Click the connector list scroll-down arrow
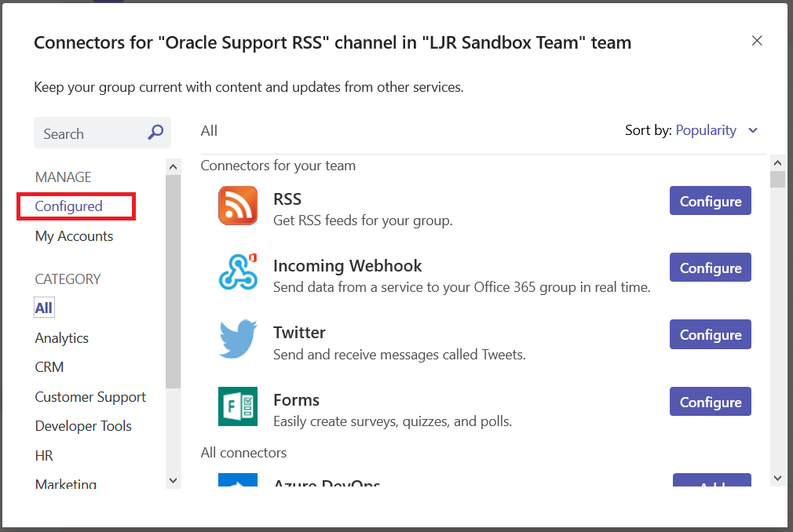Screen dimensions: 793x532 click(777, 478)
